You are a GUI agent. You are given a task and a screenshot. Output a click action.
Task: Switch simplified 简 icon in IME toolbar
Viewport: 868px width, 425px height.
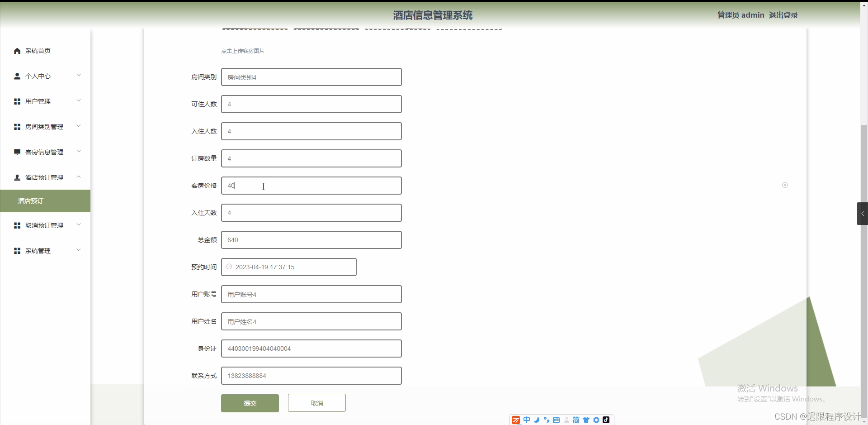[x=576, y=420]
